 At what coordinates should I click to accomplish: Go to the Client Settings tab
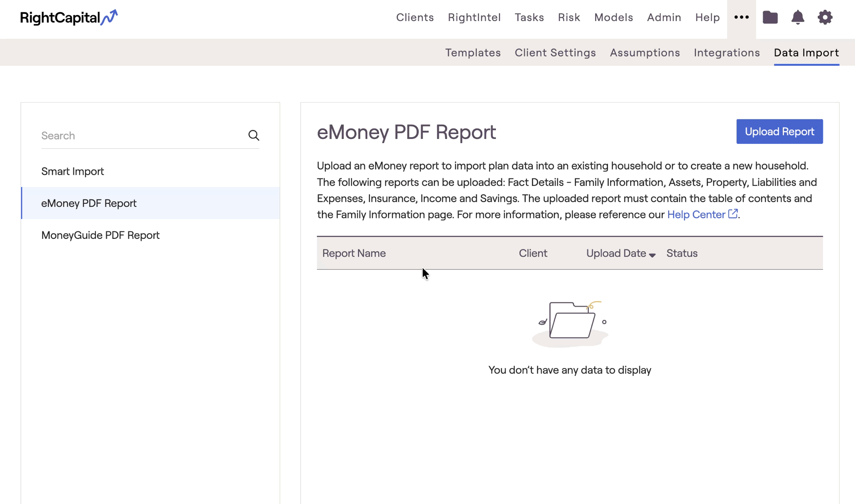555,53
